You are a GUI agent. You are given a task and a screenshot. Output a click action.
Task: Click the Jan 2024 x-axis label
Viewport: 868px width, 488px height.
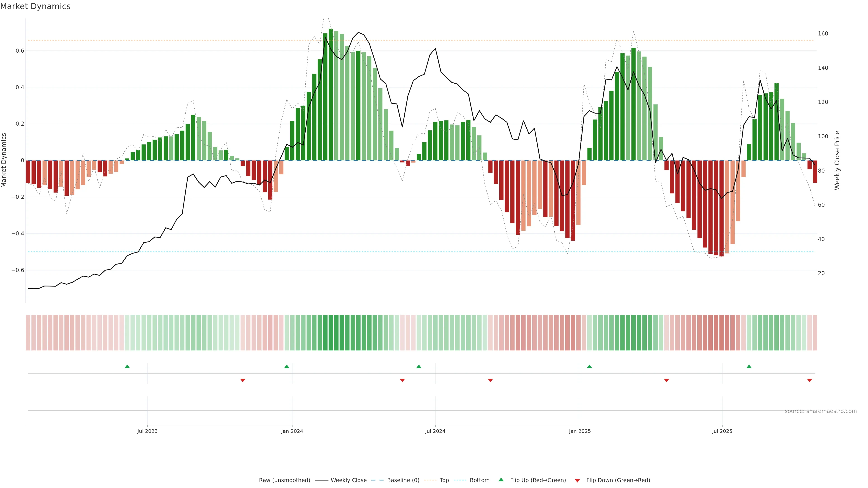[292, 431]
